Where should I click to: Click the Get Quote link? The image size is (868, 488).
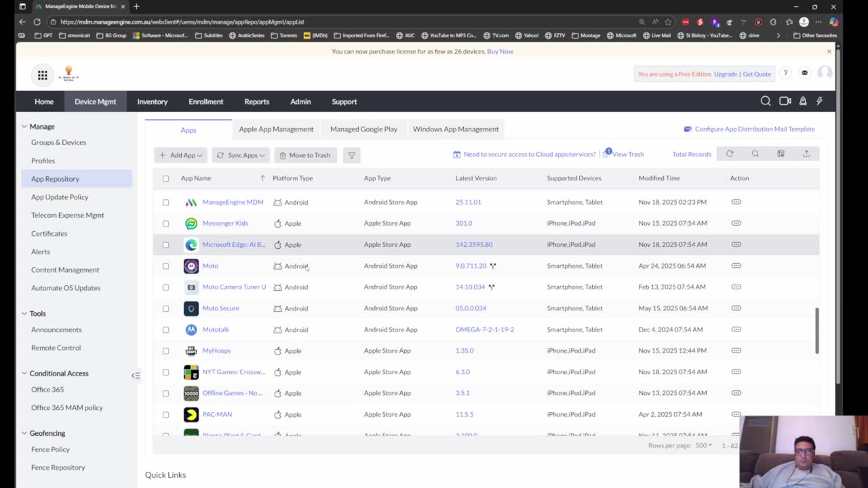pos(757,74)
